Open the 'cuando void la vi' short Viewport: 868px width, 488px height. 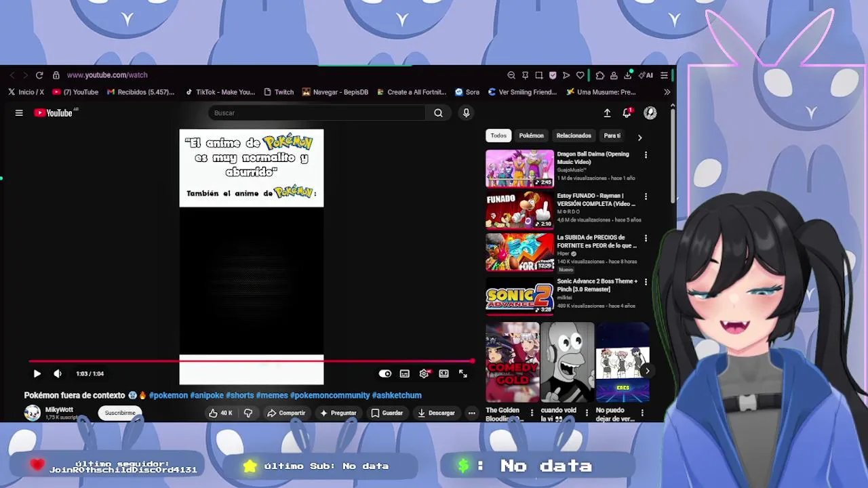click(x=568, y=362)
